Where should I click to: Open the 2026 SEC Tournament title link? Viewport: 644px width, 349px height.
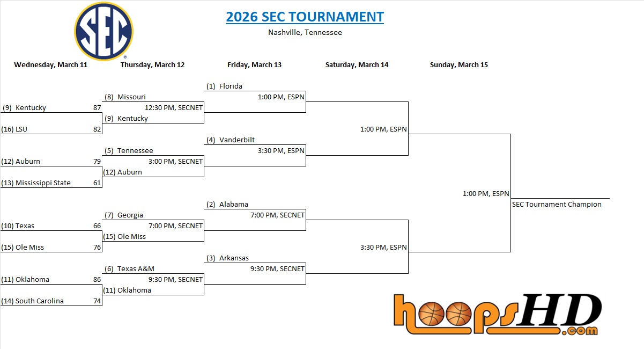(305, 17)
